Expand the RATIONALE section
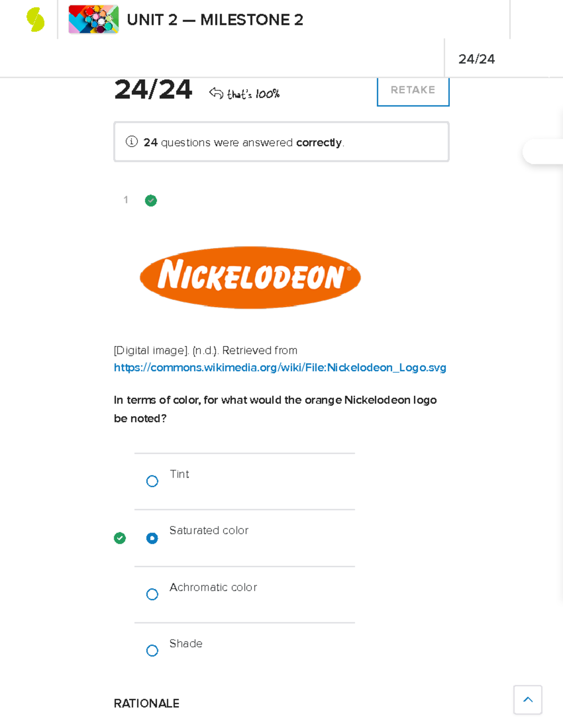This screenshot has height=728, width=563. [x=146, y=703]
